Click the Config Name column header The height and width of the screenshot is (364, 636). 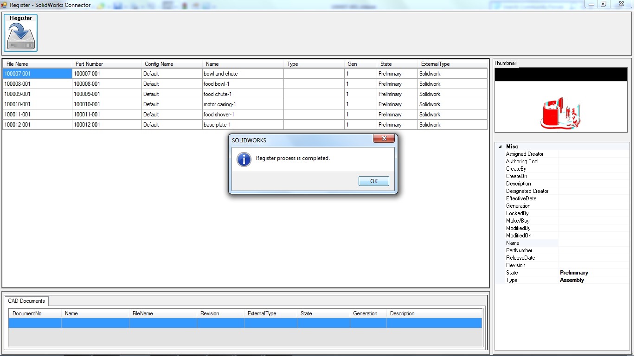[x=172, y=64]
